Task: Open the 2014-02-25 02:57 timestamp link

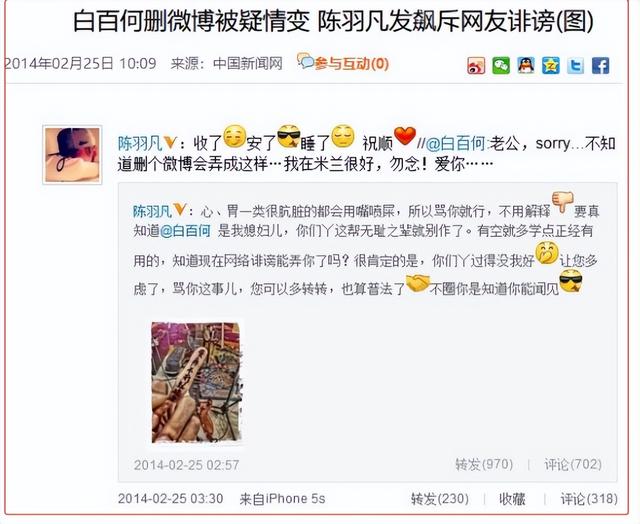Action: pos(186,465)
